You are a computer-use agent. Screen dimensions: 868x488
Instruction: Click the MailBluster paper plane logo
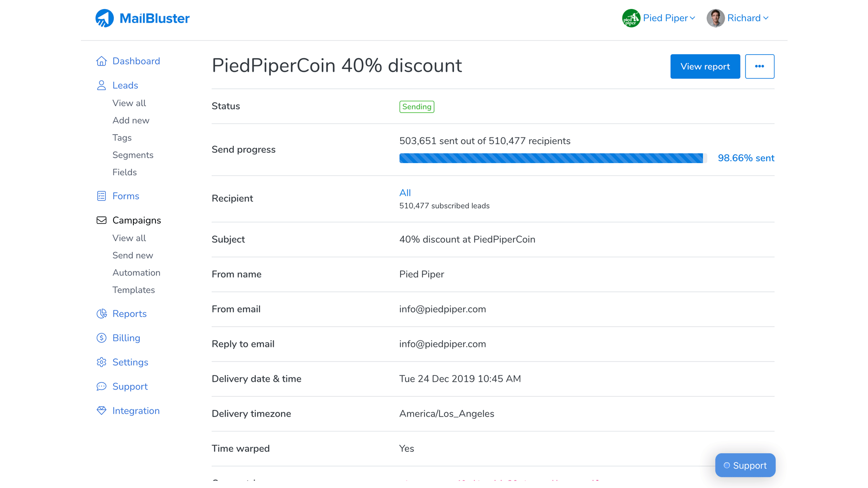tap(104, 18)
